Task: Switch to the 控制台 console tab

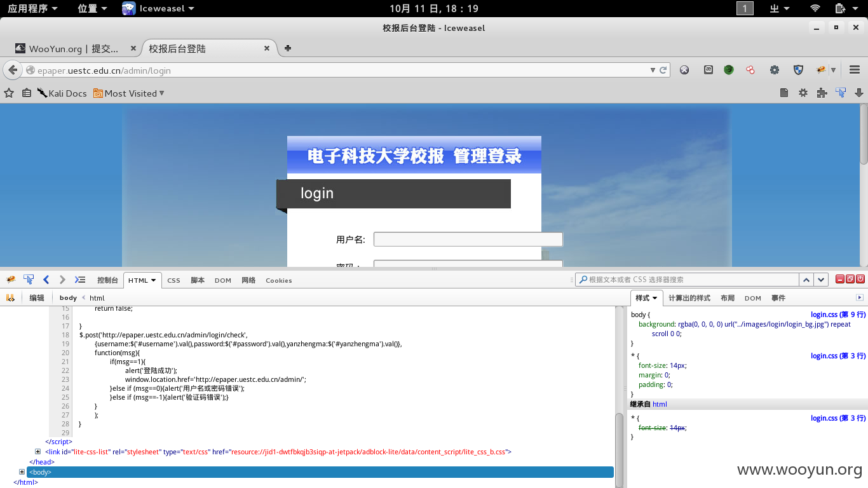Action: tap(107, 280)
